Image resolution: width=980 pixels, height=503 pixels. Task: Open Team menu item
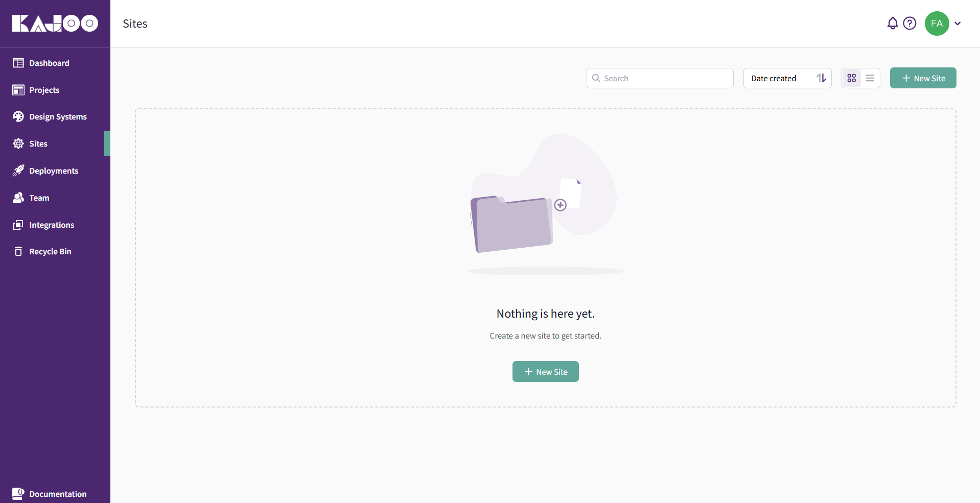click(55, 198)
